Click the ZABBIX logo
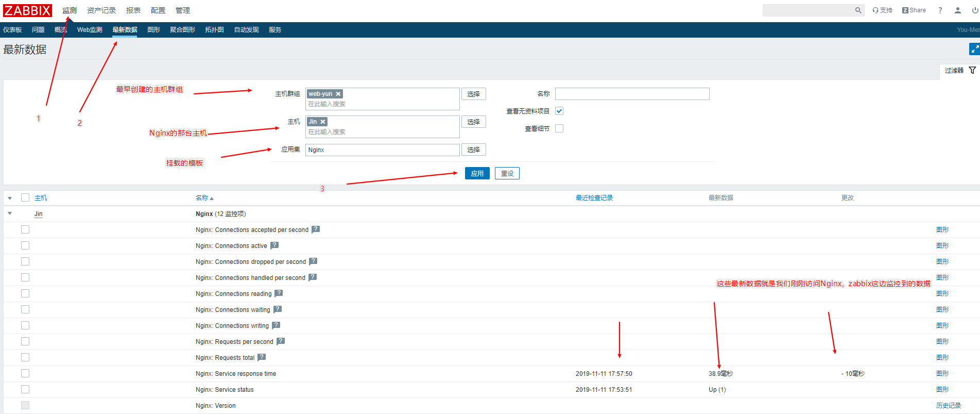 (28, 10)
